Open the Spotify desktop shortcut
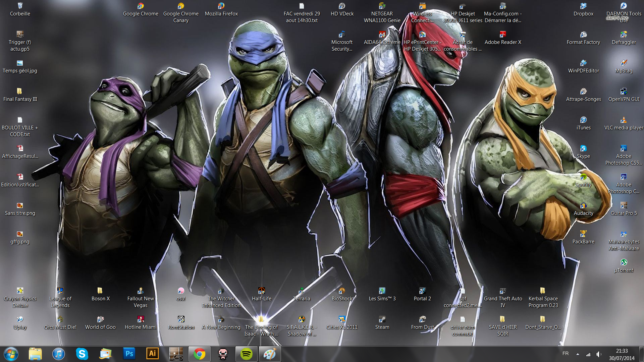Image resolution: width=644 pixels, height=362 pixels. click(x=583, y=180)
